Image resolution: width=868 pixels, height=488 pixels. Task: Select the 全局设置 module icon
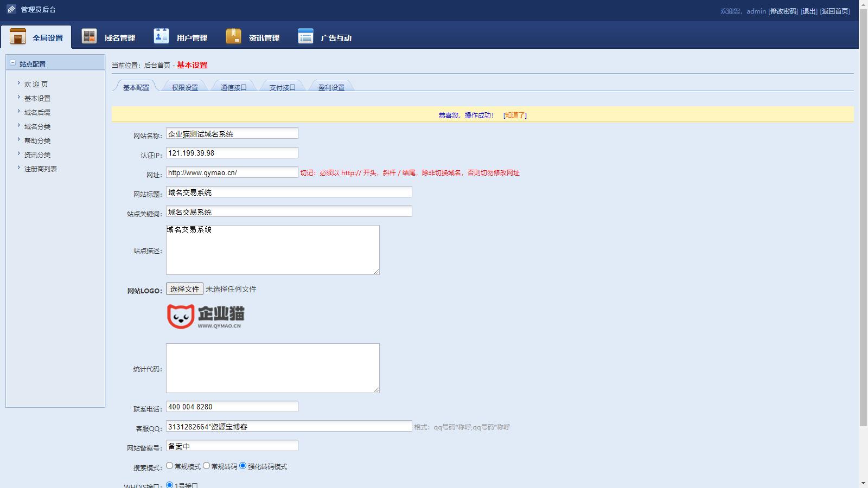(x=18, y=36)
